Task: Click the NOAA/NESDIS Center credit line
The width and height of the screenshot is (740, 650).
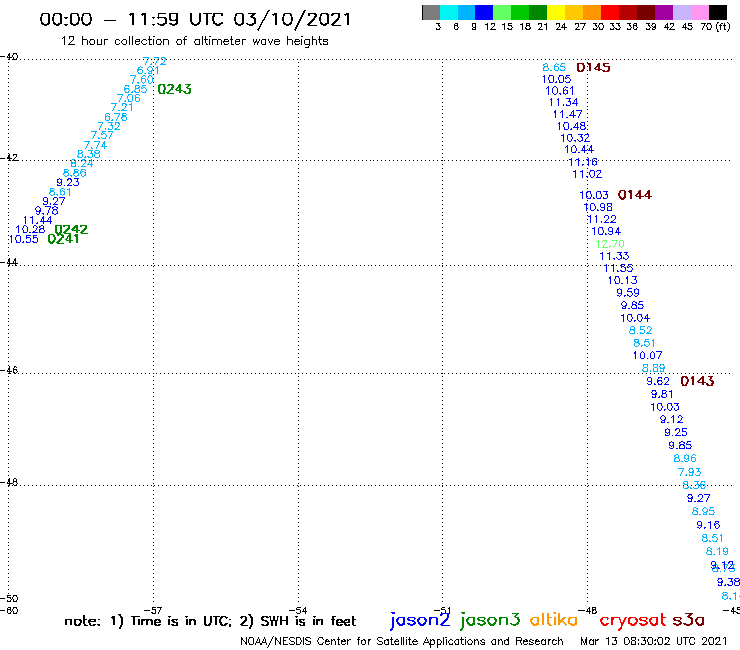Action: click(402, 641)
